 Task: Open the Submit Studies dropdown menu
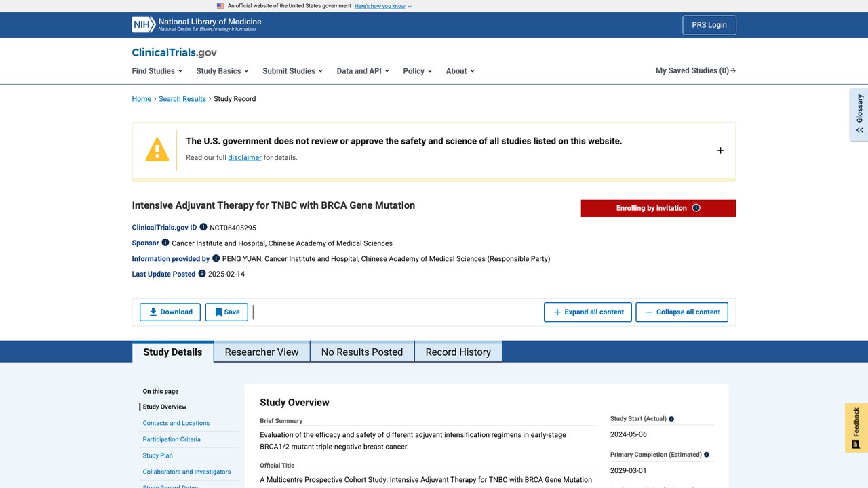292,70
